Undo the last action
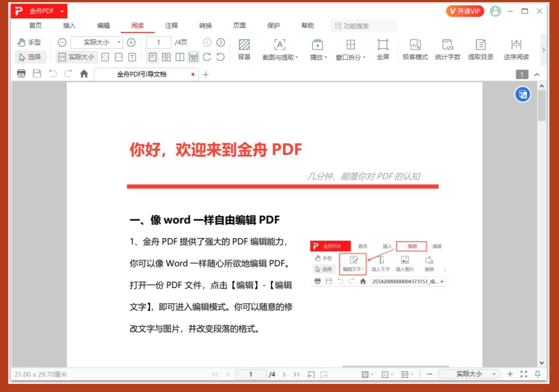559x392 pixels. [53, 74]
